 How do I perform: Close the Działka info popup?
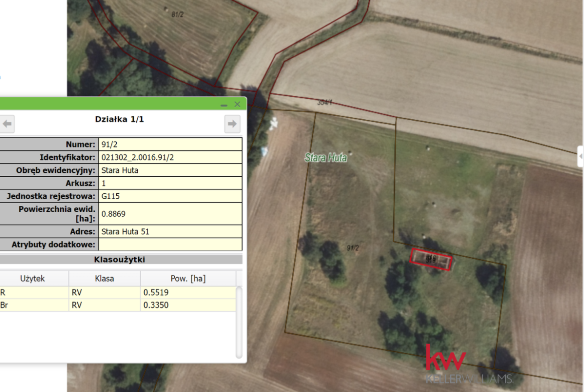[238, 104]
